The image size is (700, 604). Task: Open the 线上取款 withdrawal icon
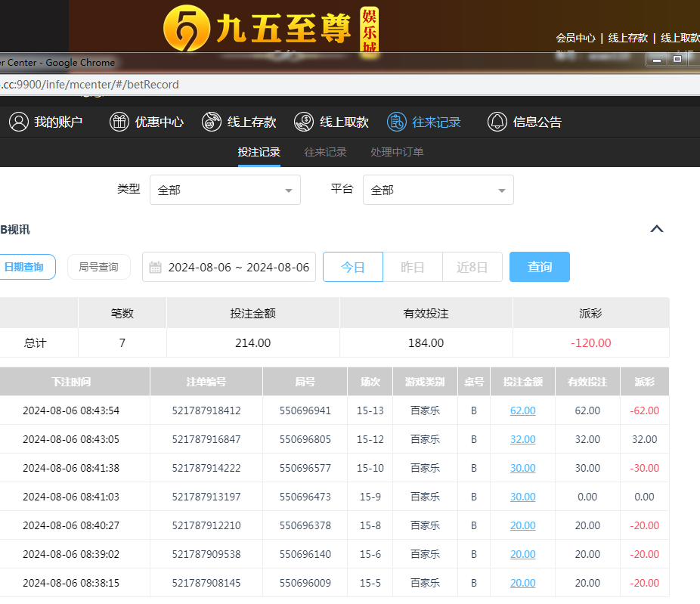[x=304, y=122]
